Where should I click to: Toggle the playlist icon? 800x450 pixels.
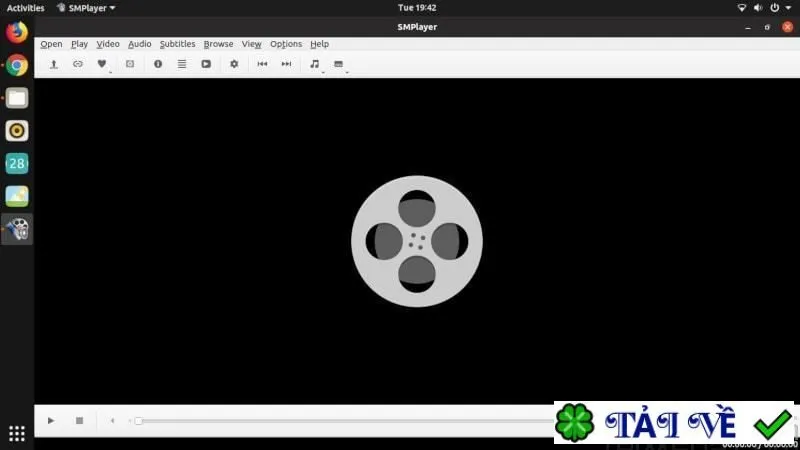[x=182, y=64]
